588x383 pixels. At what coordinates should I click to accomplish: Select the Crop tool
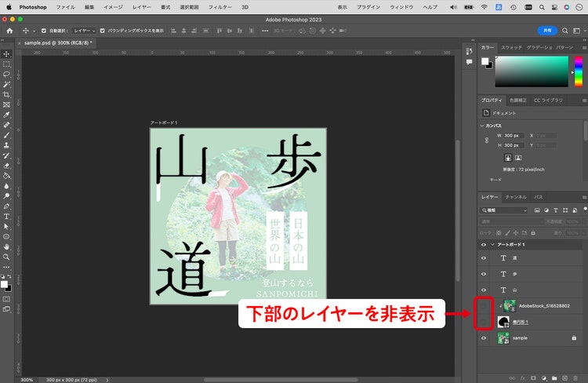[x=6, y=95]
